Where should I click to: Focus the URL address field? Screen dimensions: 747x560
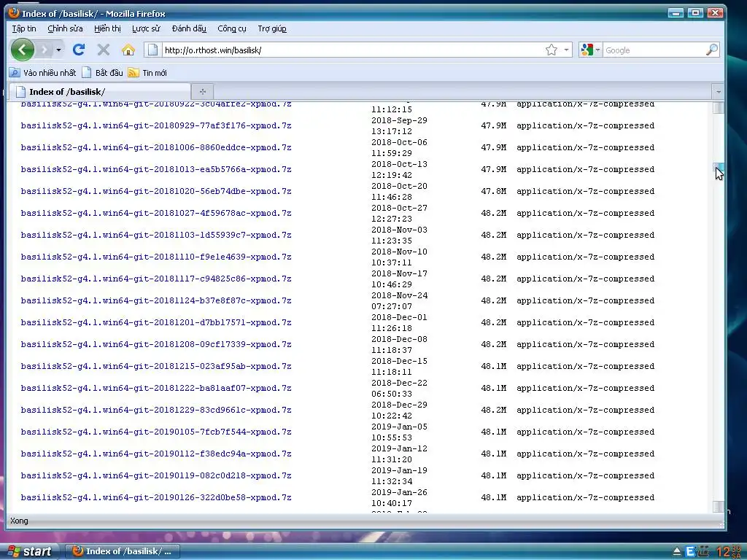coord(352,50)
